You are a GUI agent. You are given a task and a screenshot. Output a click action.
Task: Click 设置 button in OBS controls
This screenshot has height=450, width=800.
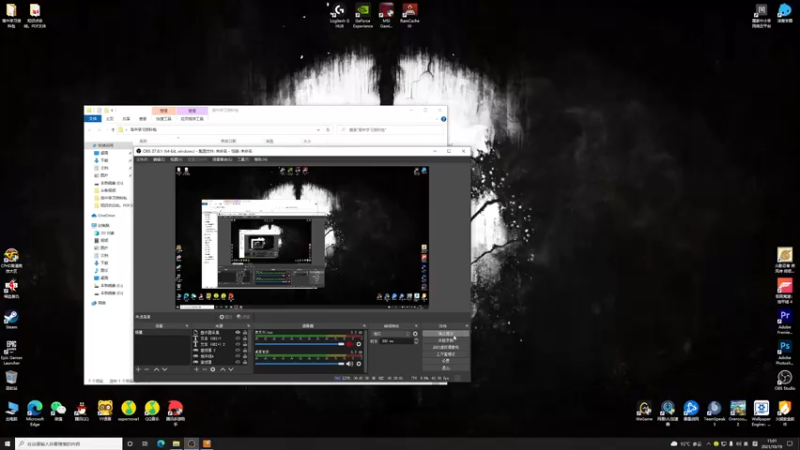pos(445,361)
